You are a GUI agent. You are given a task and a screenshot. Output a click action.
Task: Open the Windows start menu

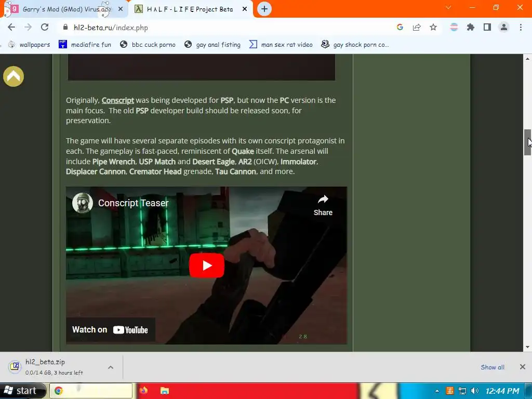(22, 391)
